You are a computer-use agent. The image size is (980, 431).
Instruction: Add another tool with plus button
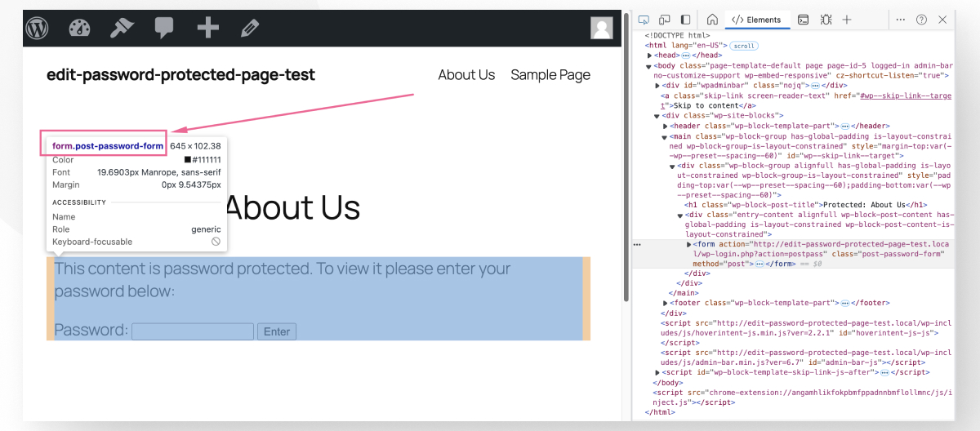(x=847, y=20)
